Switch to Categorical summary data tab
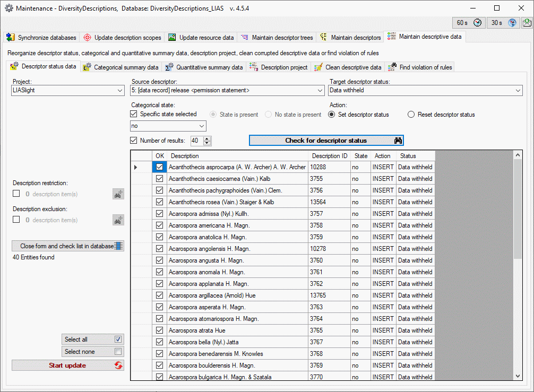534x392 pixels. pyautogui.click(x=121, y=67)
